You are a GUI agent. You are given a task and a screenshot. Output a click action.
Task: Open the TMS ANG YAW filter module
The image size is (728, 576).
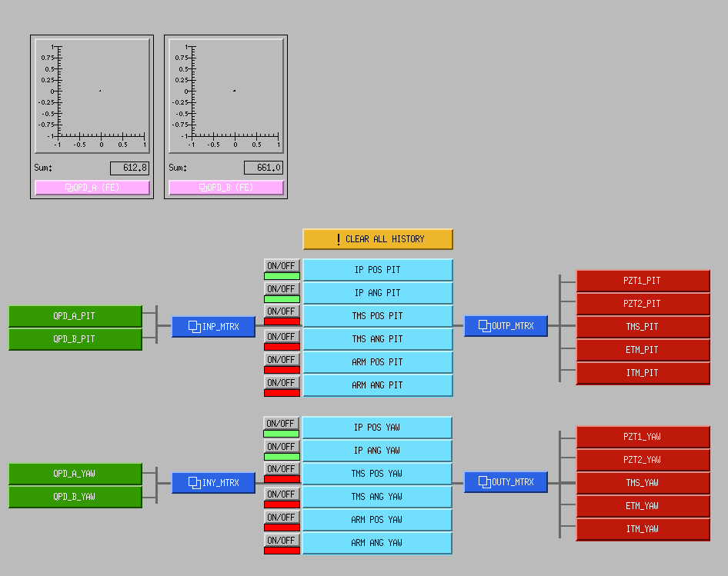377,497
